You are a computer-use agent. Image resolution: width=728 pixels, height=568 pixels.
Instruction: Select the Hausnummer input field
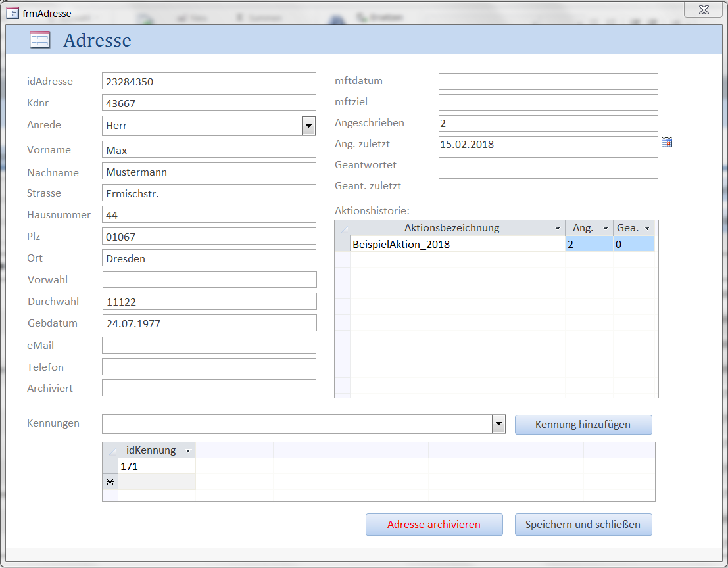209,214
